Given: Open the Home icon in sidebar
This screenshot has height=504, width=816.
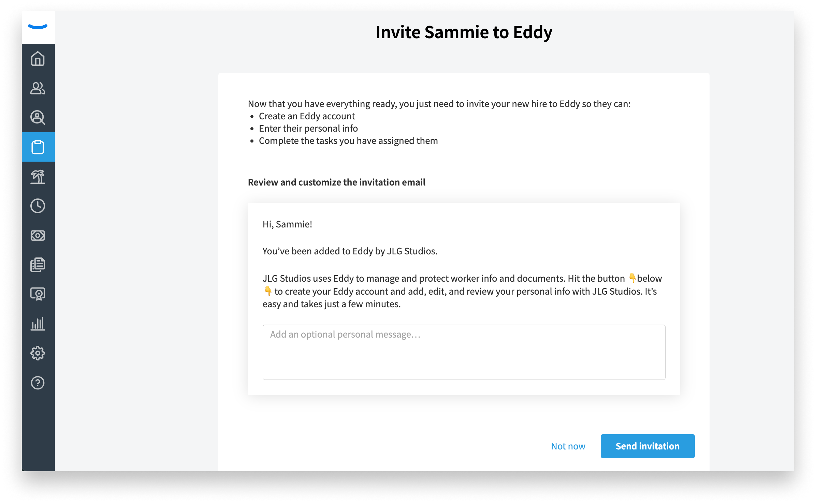Looking at the screenshot, I should 38,59.
